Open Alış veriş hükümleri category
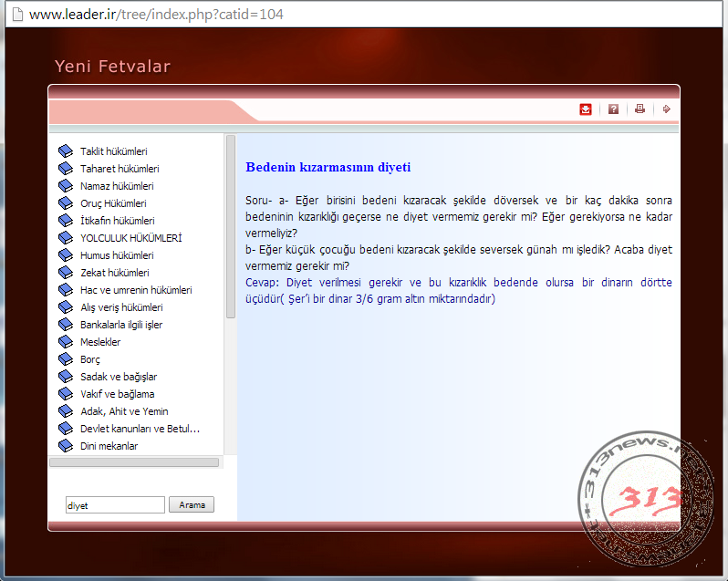Viewport: 728px width, 581px height. coord(121,307)
